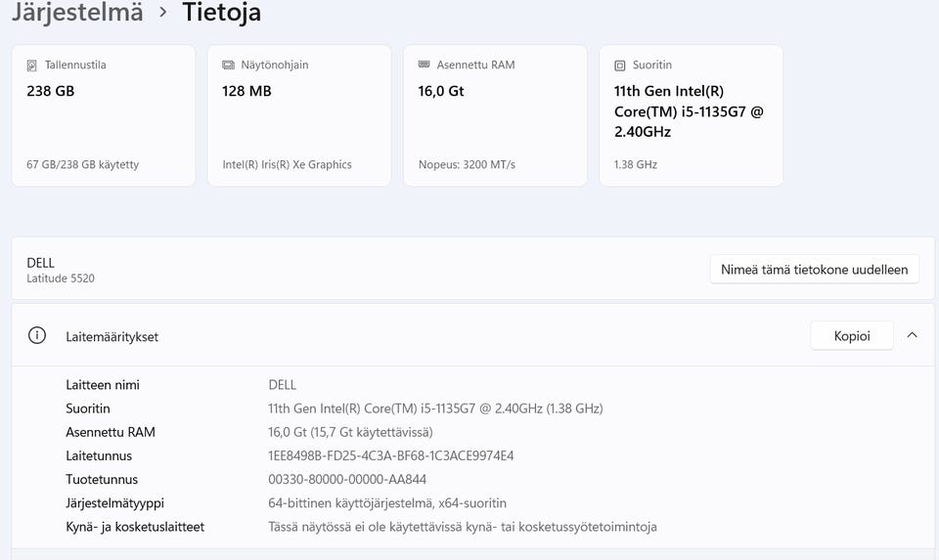Click the processor icon beside Suoritin
The height and width of the screenshot is (560, 939).
(x=619, y=65)
